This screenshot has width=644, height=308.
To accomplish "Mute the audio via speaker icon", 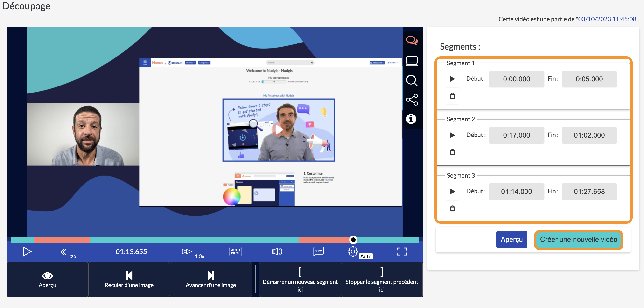I will [x=277, y=251].
